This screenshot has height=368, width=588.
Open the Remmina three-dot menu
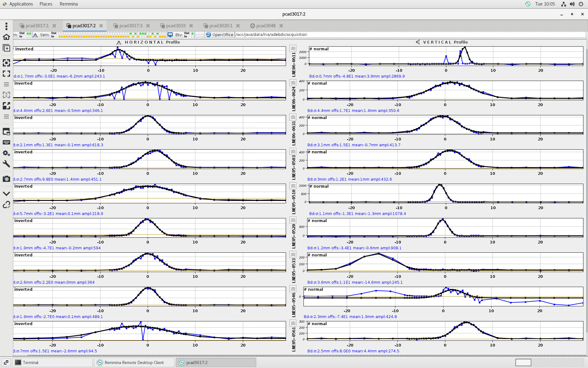tap(6, 26)
